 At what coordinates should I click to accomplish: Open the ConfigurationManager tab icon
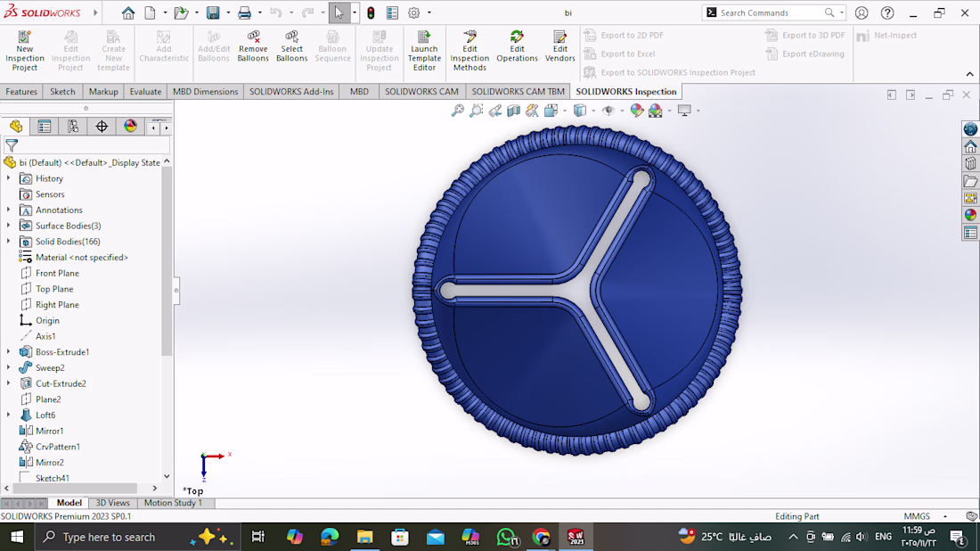(x=73, y=127)
